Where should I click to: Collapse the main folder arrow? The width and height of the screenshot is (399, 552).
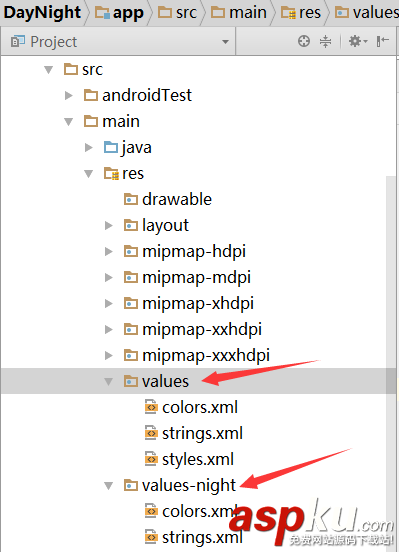[68, 121]
